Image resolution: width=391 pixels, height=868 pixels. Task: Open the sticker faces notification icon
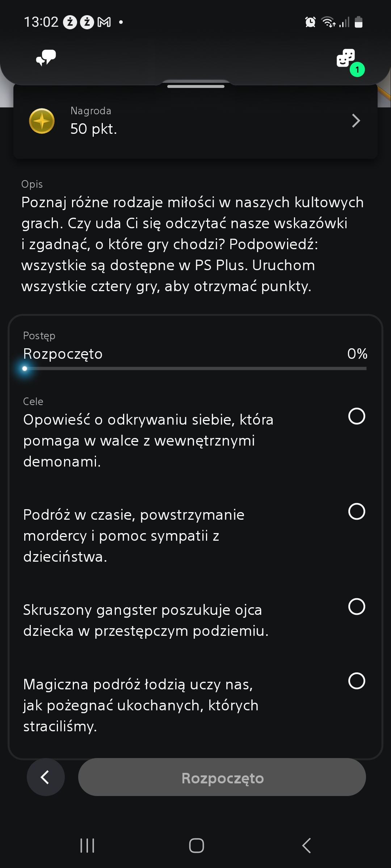click(x=346, y=59)
